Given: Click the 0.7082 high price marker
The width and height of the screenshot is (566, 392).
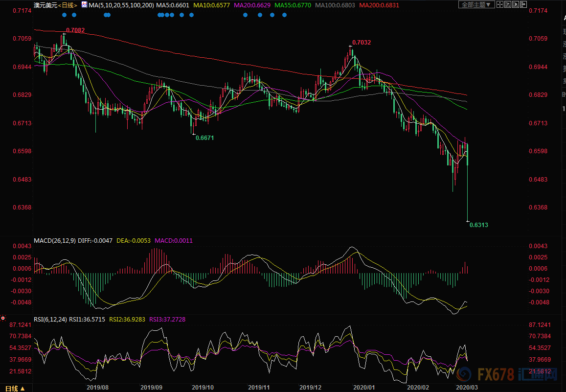Looking at the screenshot, I should tap(75, 30).
